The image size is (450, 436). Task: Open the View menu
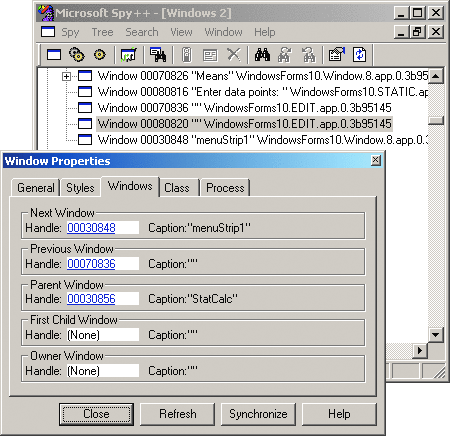(x=181, y=32)
